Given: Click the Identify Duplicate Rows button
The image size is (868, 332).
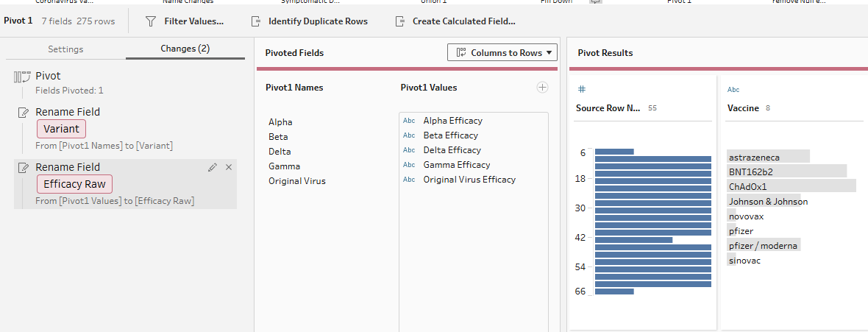Looking at the screenshot, I should (x=317, y=21).
